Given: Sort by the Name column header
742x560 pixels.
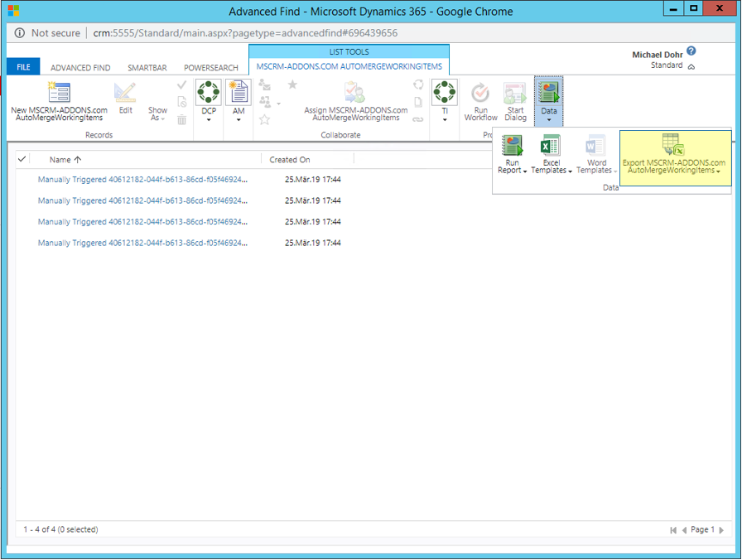Looking at the screenshot, I should [65, 160].
